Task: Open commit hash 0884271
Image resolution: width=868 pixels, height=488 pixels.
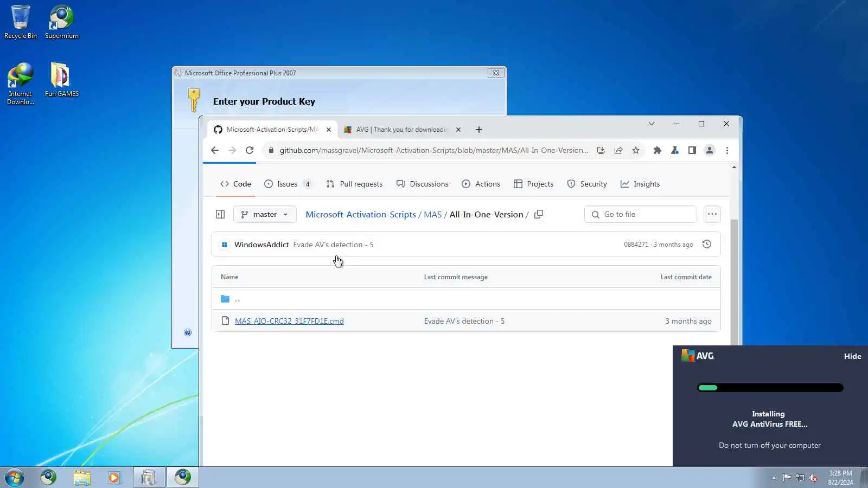Action: [x=636, y=245]
